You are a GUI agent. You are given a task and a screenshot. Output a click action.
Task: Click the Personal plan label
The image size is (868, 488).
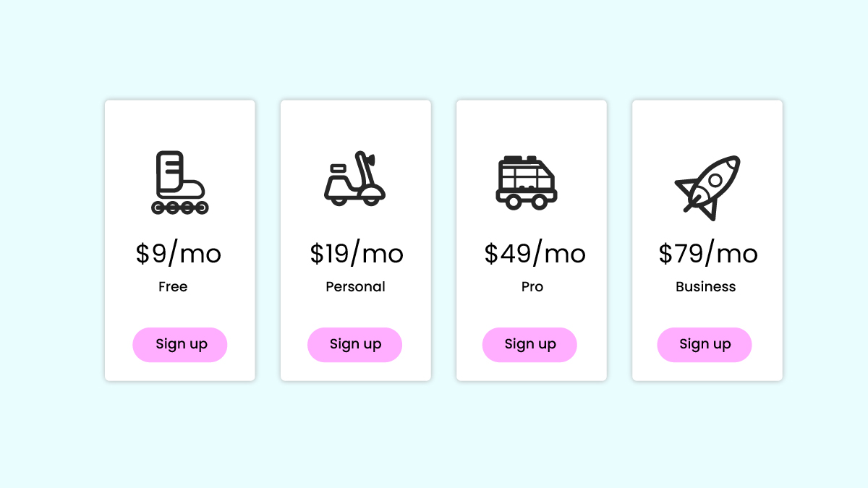tap(355, 287)
